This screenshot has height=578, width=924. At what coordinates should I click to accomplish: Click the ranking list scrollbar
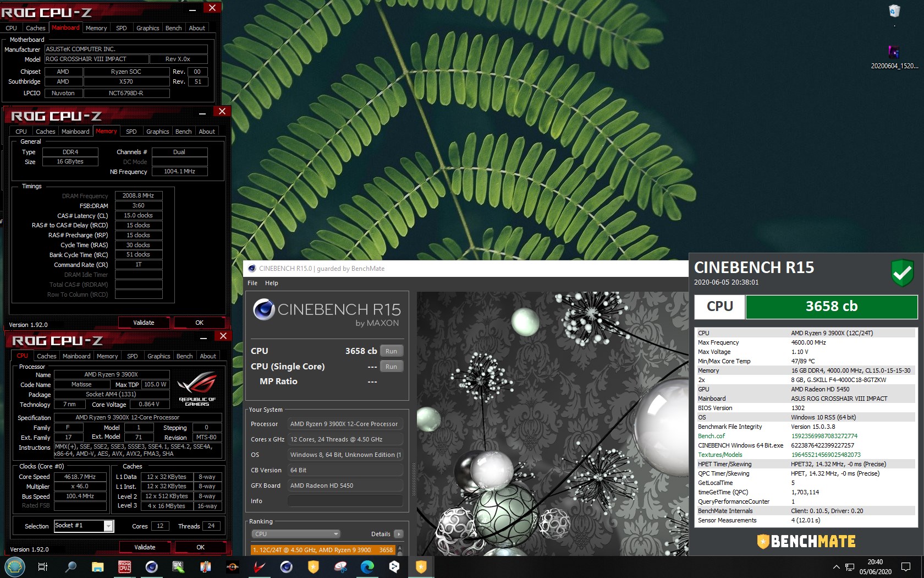(400, 550)
